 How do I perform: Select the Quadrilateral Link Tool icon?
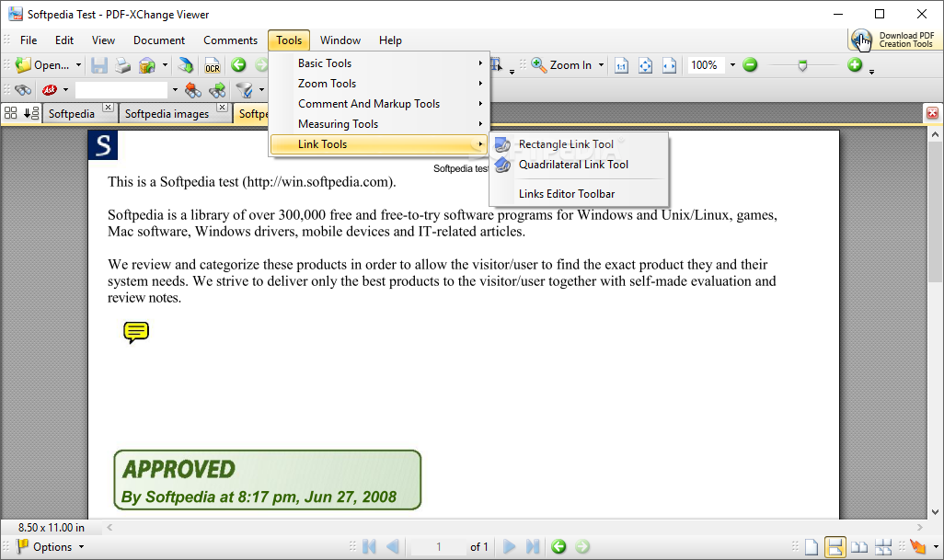tap(502, 165)
